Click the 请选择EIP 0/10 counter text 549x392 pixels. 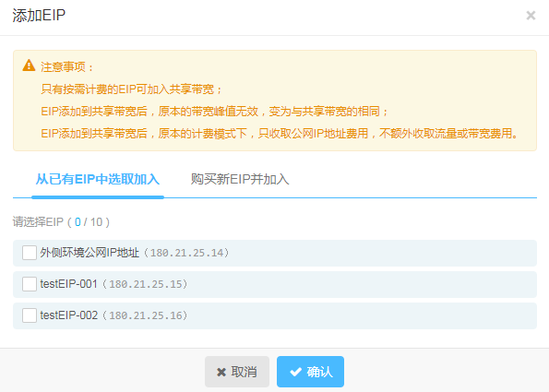(x=61, y=222)
